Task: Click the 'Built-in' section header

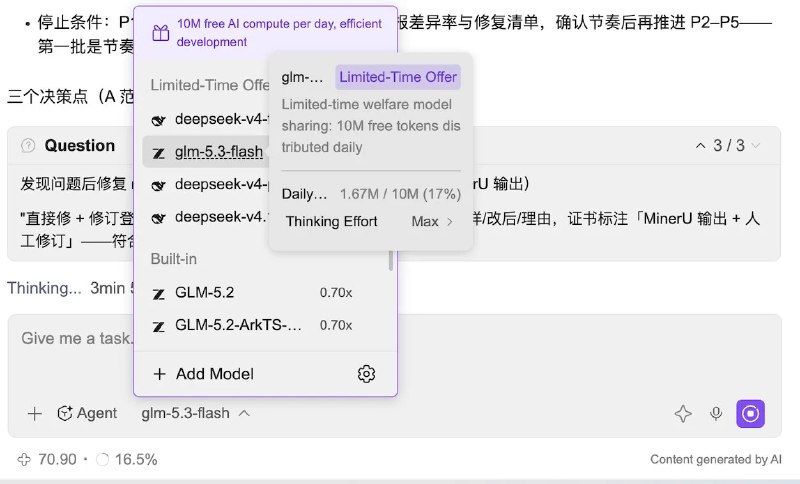Action: point(173,259)
